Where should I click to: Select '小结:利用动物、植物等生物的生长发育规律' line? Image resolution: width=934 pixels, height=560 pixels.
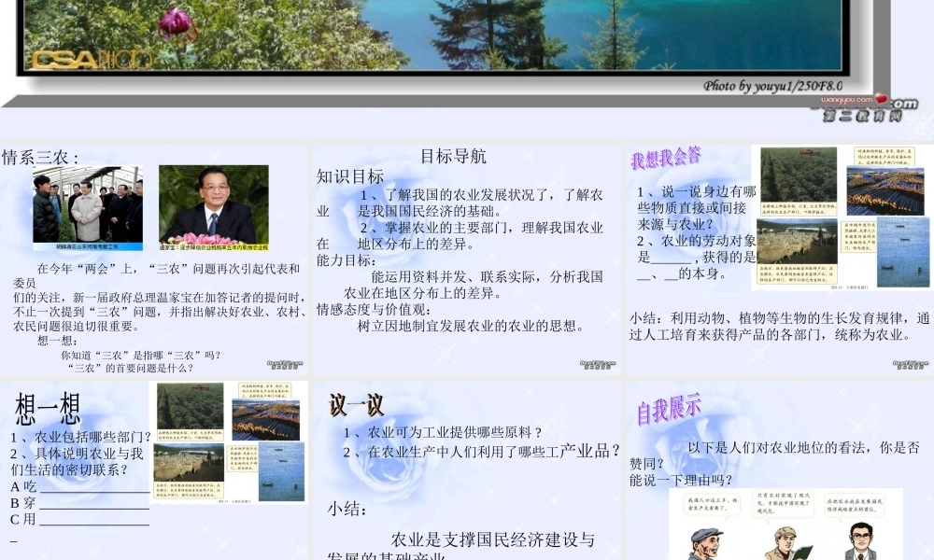click(x=780, y=318)
